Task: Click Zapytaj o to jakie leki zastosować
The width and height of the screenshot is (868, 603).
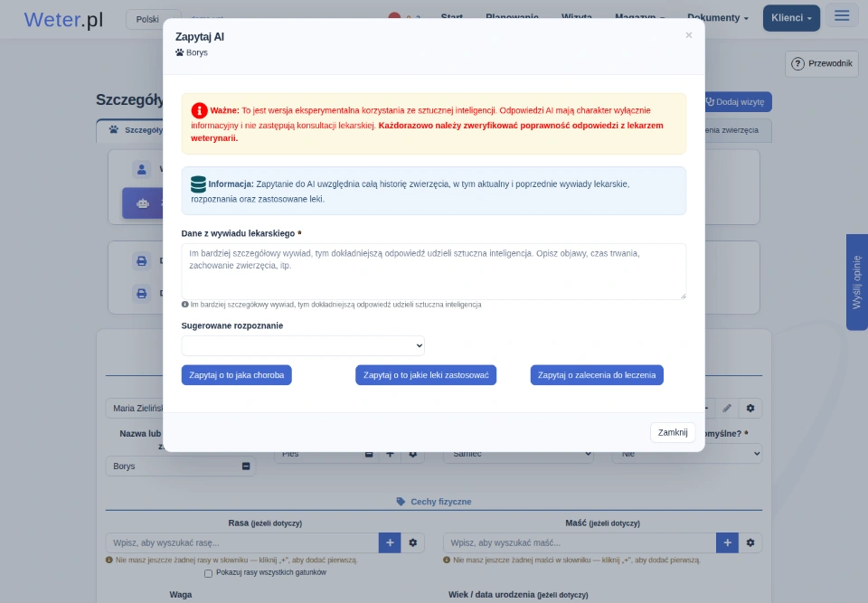Action: pyautogui.click(x=426, y=375)
